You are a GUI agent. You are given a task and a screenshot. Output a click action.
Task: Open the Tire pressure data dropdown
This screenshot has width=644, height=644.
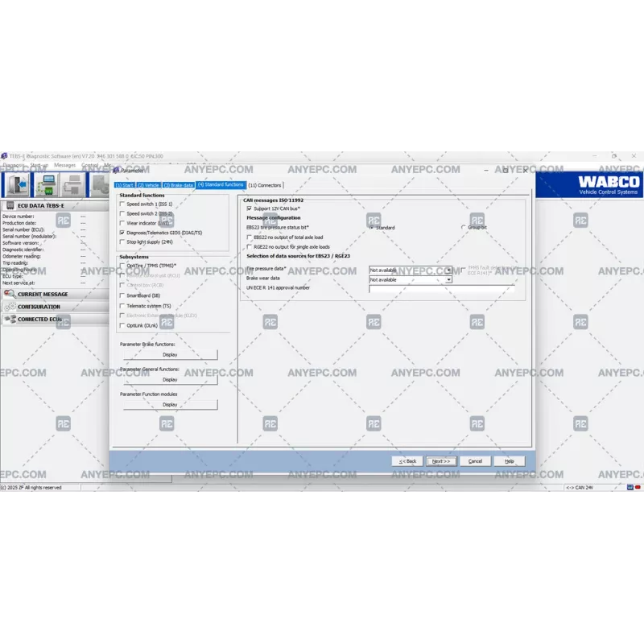[x=448, y=270]
